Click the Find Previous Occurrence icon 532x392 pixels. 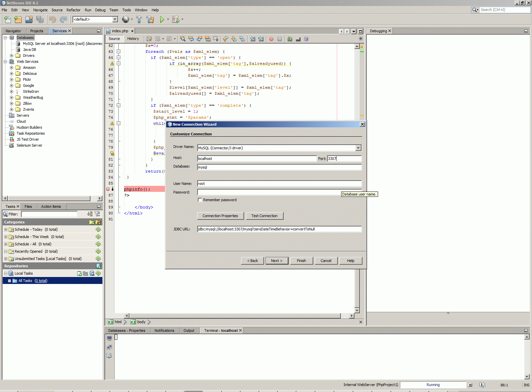pyautogui.click(x=191, y=39)
